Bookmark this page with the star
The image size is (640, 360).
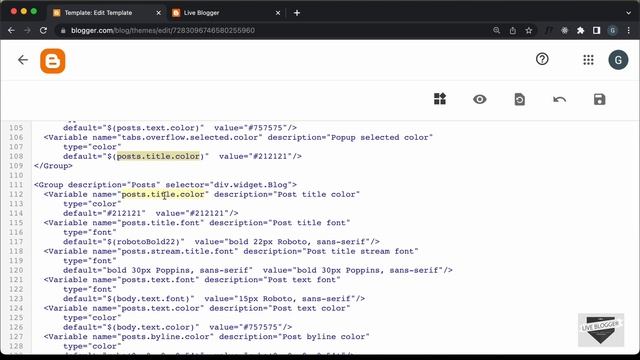click(x=529, y=30)
